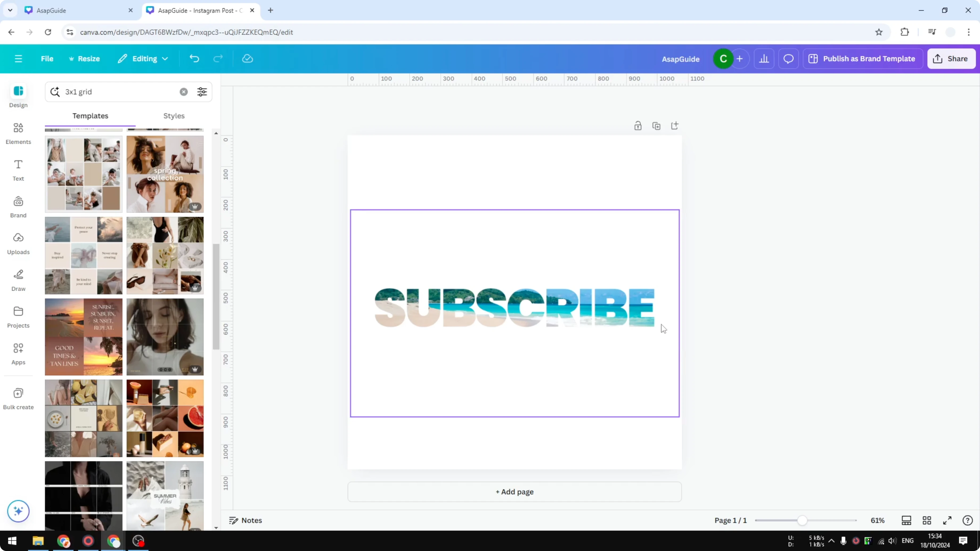Open the Magic assistant sparkle icon
Image resolution: width=980 pixels, height=551 pixels.
pos(18,511)
